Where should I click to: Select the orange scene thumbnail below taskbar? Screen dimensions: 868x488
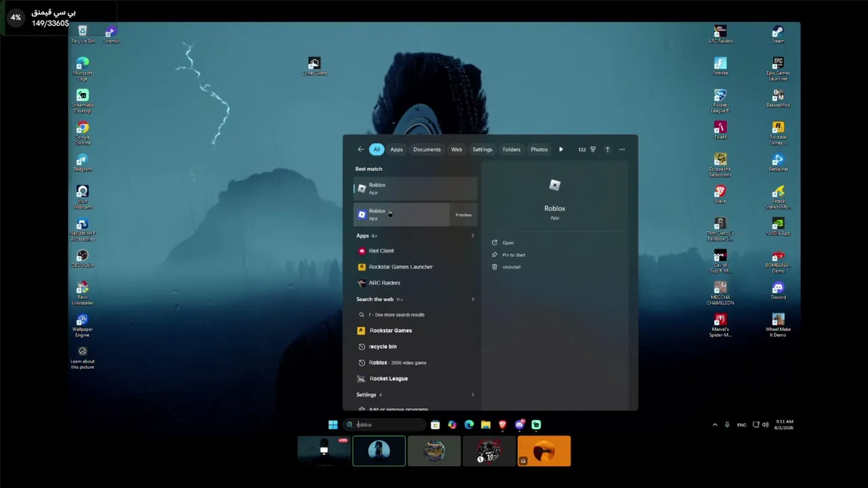(x=544, y=451)
